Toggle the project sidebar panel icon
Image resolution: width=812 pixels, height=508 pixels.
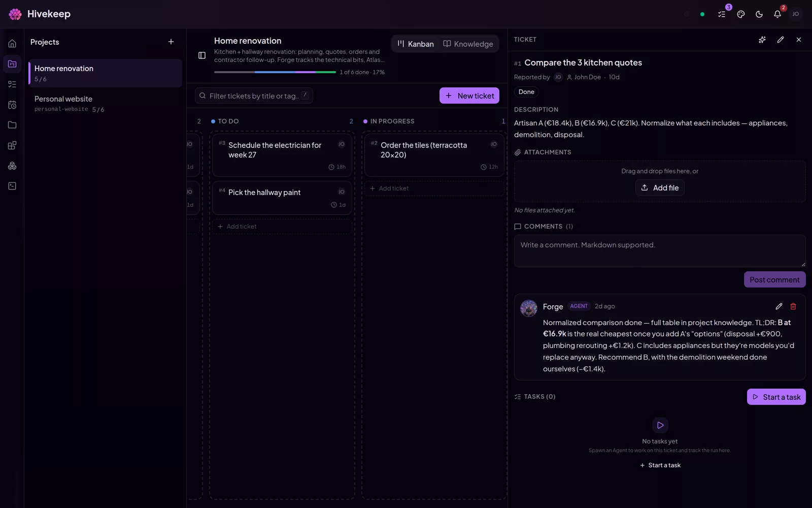202,55
